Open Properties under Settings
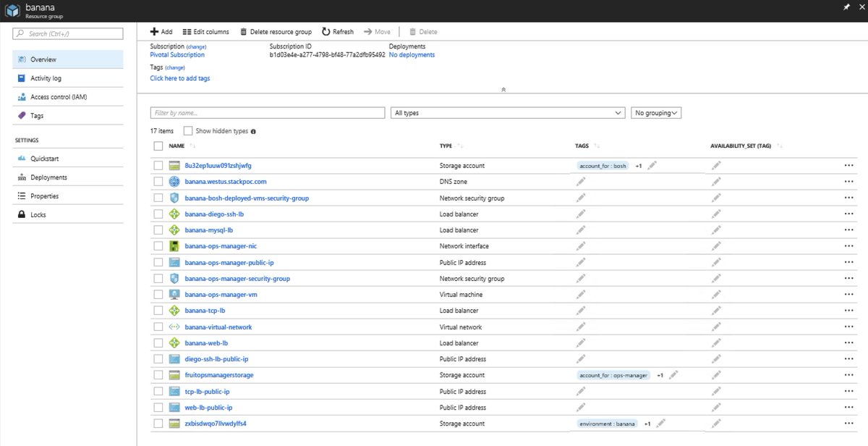868x446 pixels. [x=68, y=196]
